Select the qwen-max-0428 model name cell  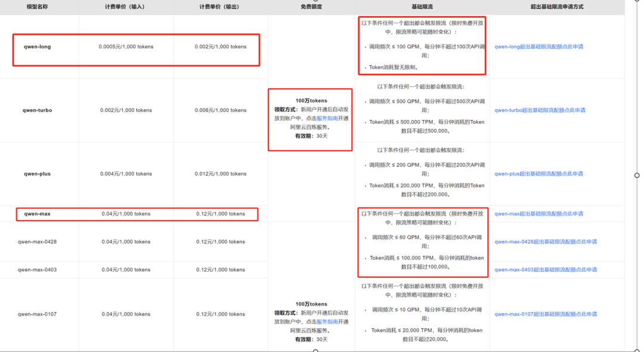pyautogui.click(x=38, y=242)
